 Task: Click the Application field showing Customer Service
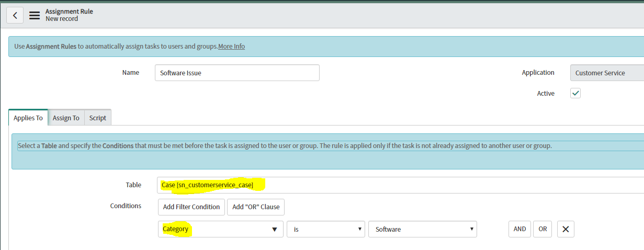point(607,73)
